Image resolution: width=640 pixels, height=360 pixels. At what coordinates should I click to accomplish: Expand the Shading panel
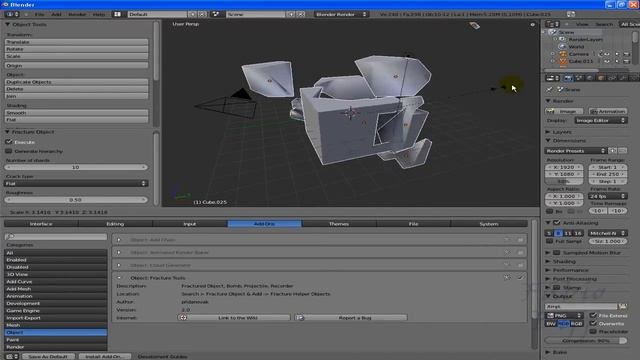coord(548,261)
